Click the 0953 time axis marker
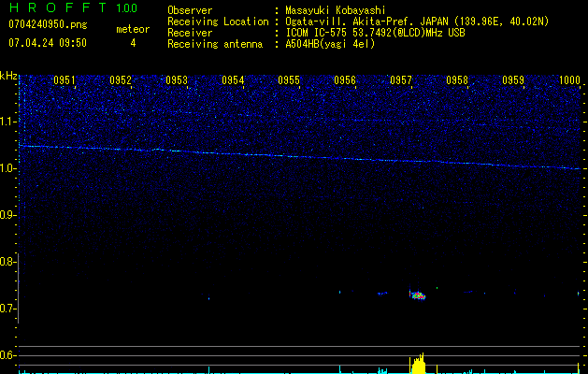This screenshot has height=374, width=588. [177, 80]
